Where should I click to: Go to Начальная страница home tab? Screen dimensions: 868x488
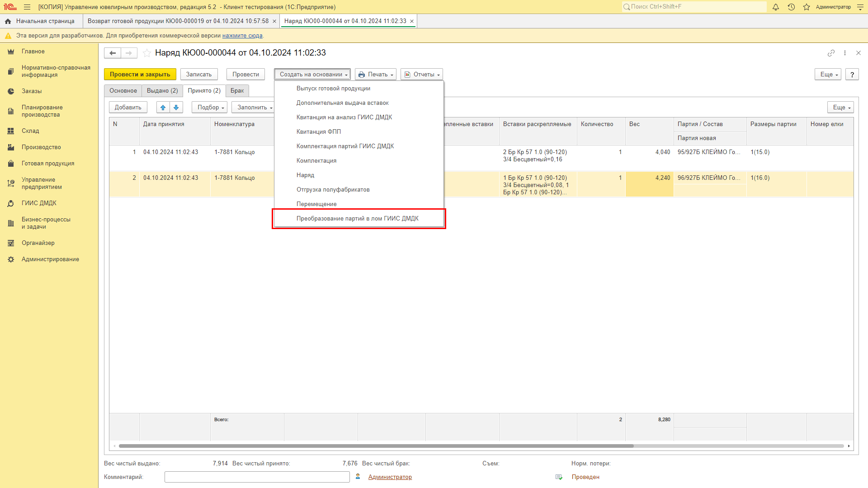pyautogui.click(x=40, y=21)
